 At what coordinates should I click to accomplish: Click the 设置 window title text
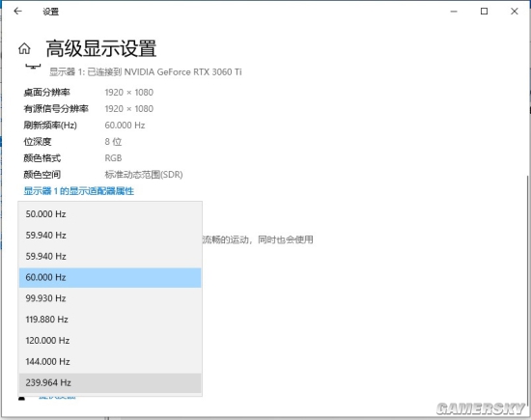[51, 12]
